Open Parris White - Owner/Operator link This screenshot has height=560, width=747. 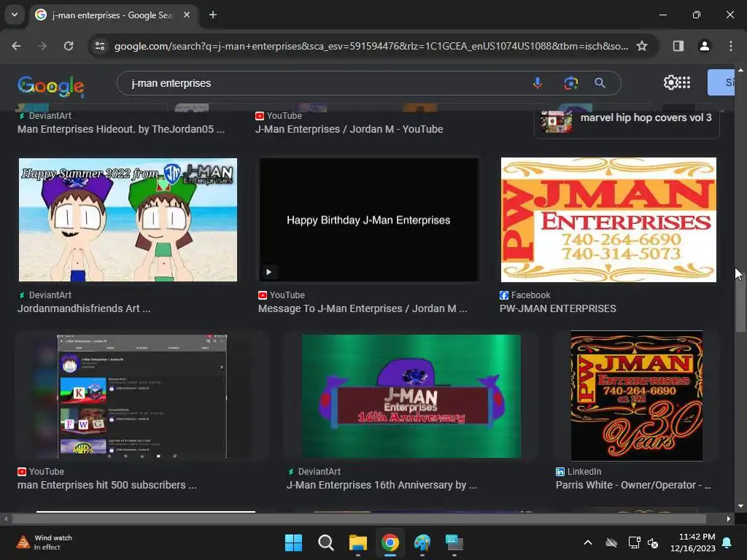633,485
